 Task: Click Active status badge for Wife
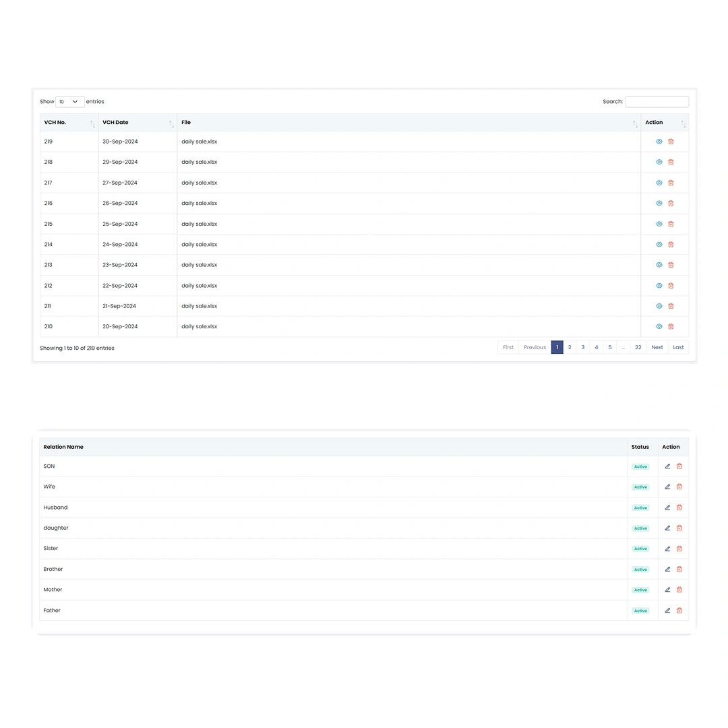coord(640,487)
